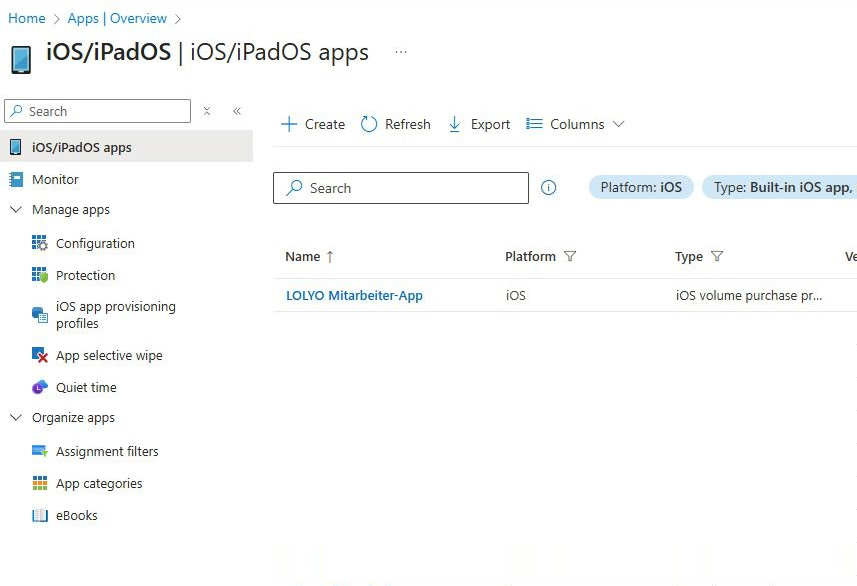Select App selective wipe
Viewport: 857px width, 586px height.
point(109,355)
